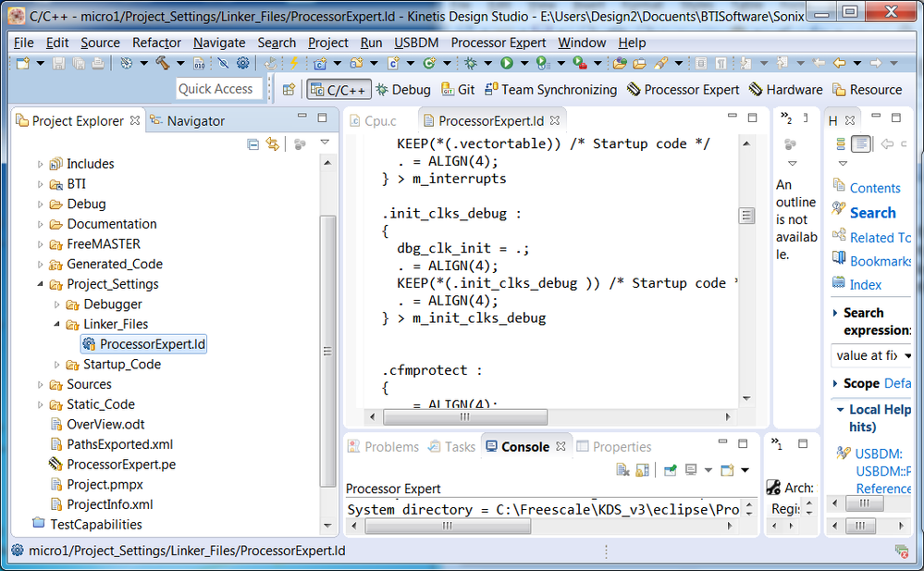Open the Contents link in Help

pyautogui.click(x=874, y=188)
